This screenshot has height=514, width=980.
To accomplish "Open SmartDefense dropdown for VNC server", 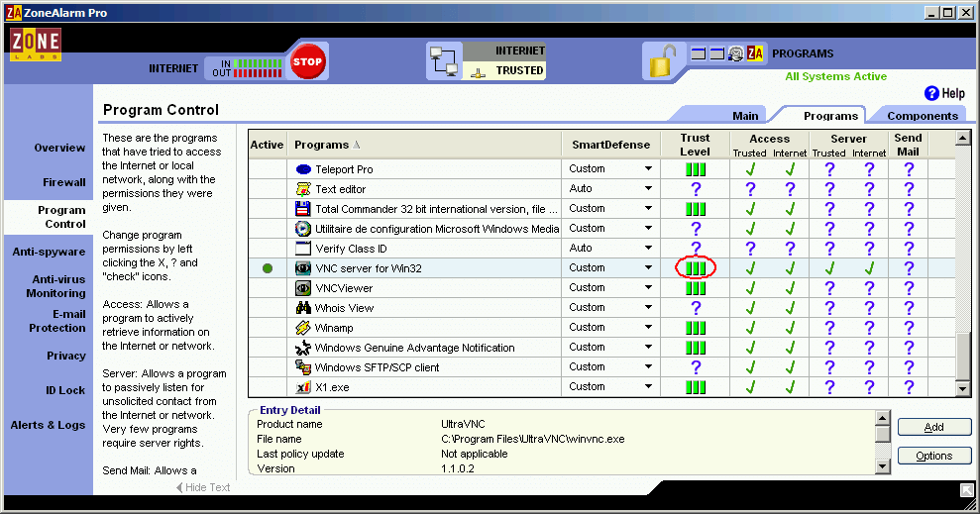I will (x=648, y=268).
